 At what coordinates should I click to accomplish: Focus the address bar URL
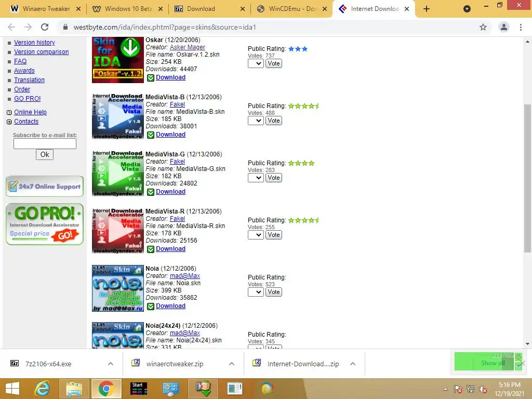[165, 27]
